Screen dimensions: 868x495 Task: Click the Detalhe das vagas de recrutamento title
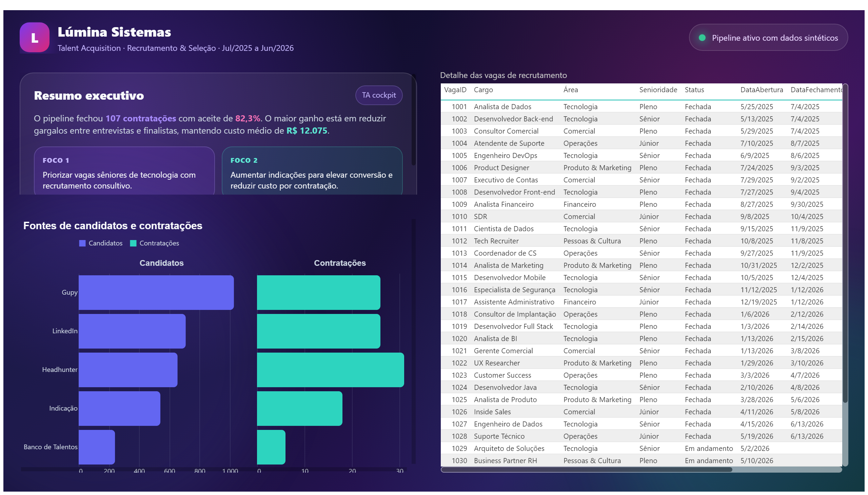(x=503, y=75)
